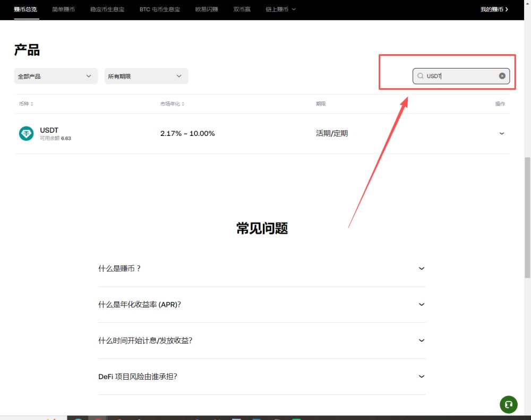The height and width of the screenshot is (420, 531).
Task: Expand the USDT product row chevron
Action: pyautogui.click(x=502, y=133)
